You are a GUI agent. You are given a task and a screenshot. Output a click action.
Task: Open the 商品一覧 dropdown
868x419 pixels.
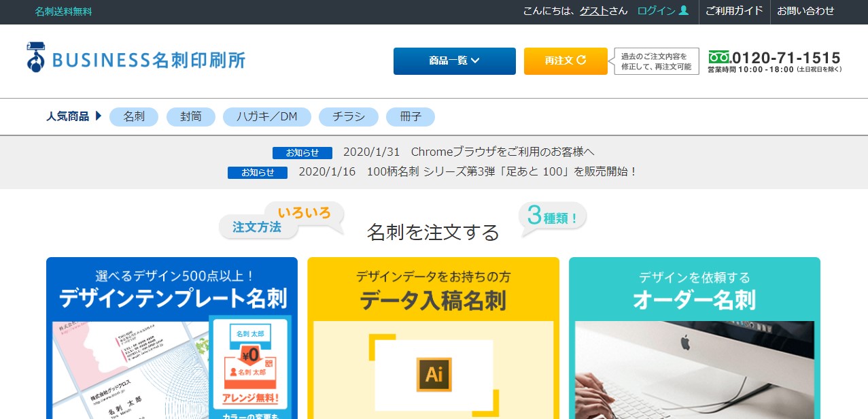455,61
